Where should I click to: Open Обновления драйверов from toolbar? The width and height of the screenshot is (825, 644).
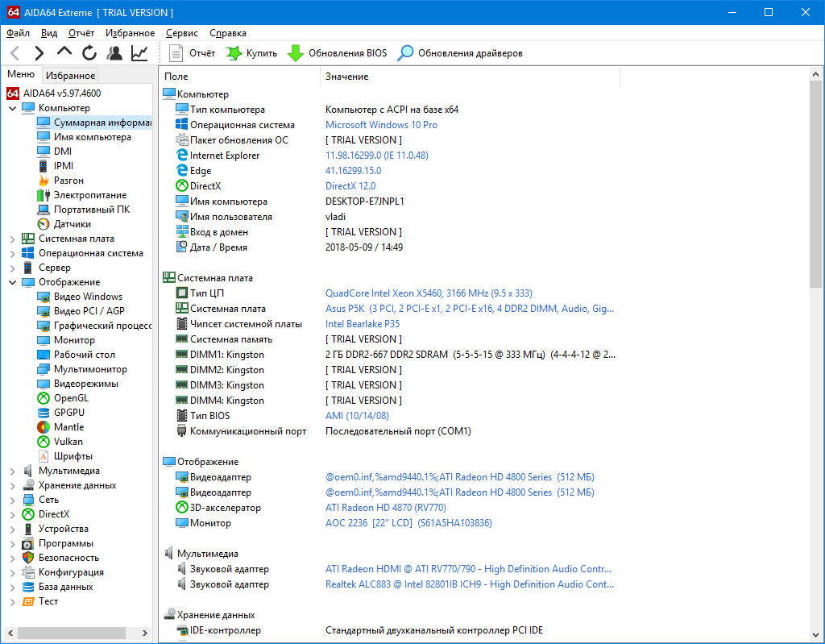tap(461, 53)
